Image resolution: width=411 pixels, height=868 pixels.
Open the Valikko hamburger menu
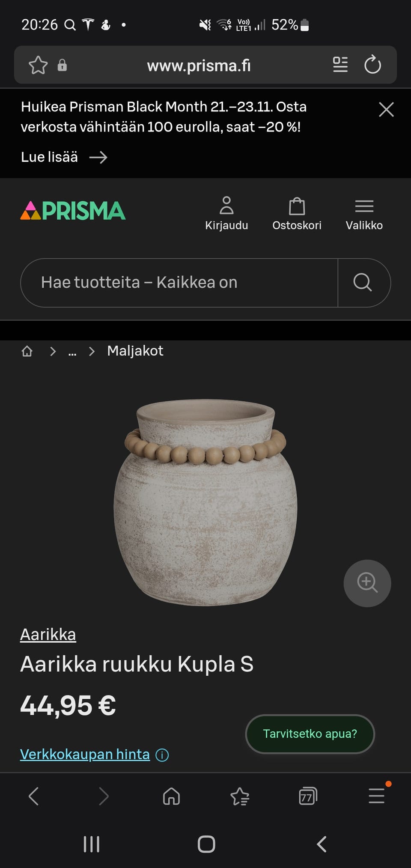[364, 206]
